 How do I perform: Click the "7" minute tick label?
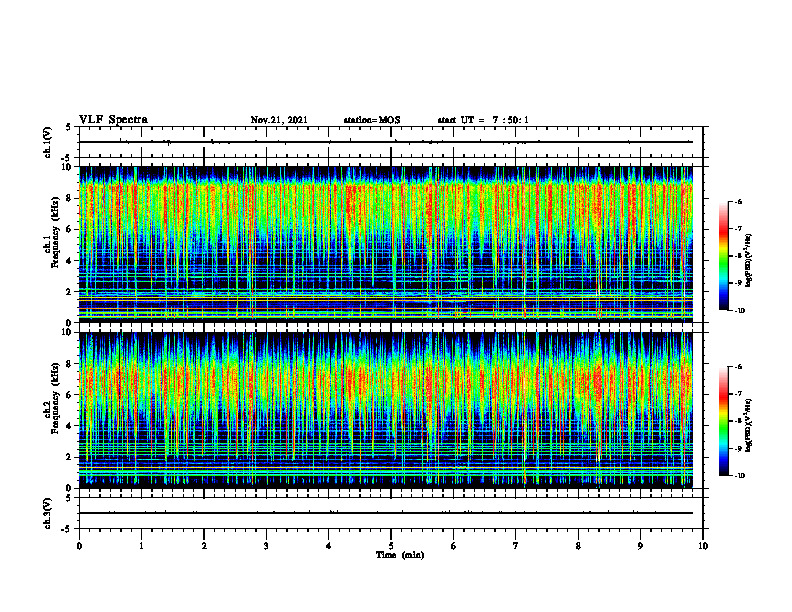[516, 546]
